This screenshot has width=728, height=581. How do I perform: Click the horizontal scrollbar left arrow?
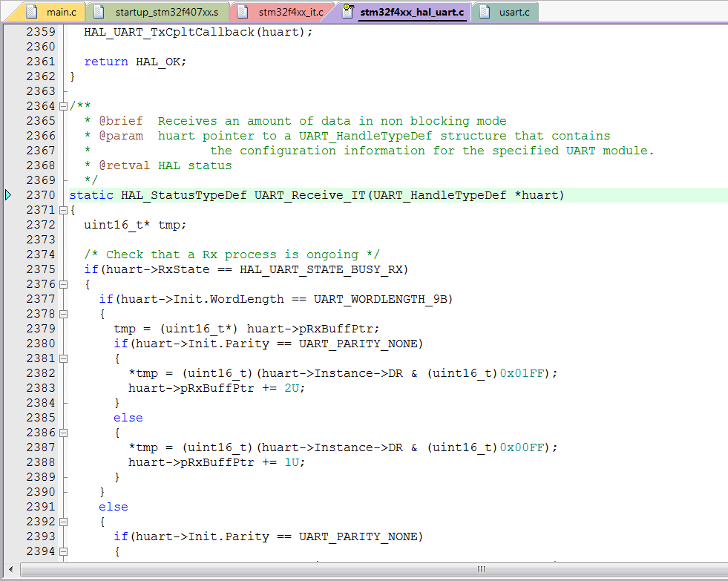(10, 569)
